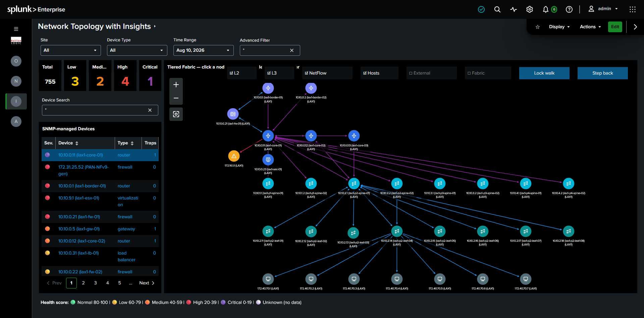Click the High severity count tile
Screen dimensions: 644x318
(125, 76)
